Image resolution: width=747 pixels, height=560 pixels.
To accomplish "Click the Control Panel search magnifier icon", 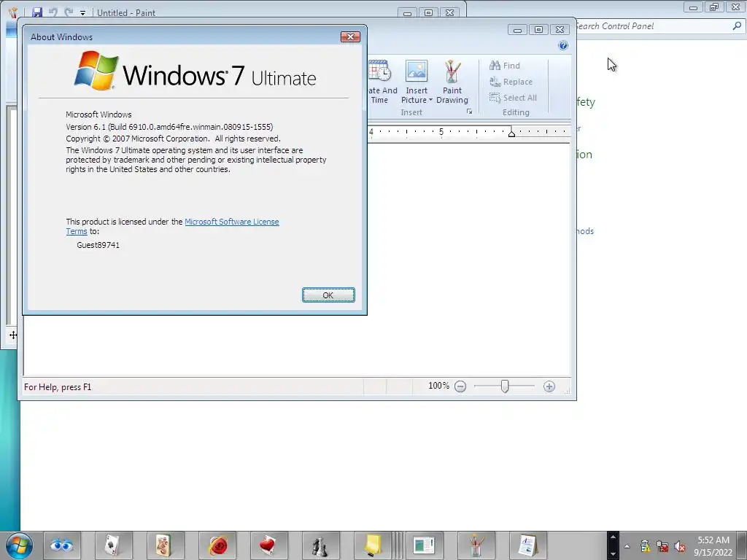I will (737, 26).
